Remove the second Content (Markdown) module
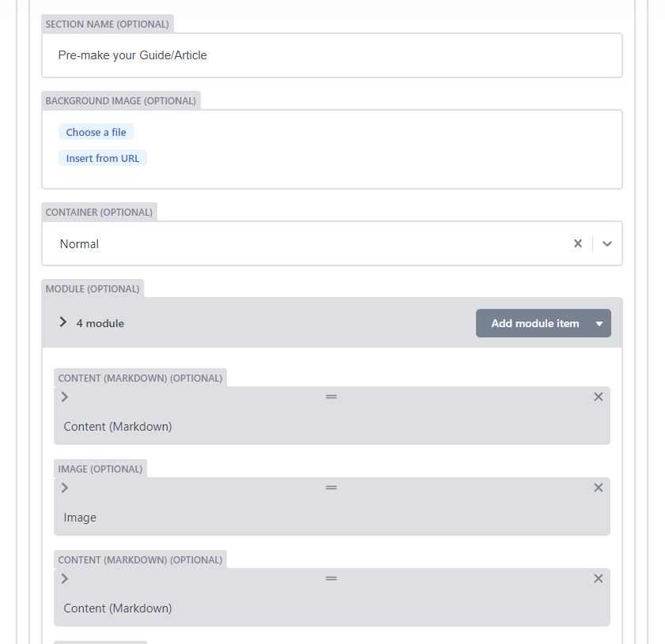665x644 pixels. coord(598,578)
